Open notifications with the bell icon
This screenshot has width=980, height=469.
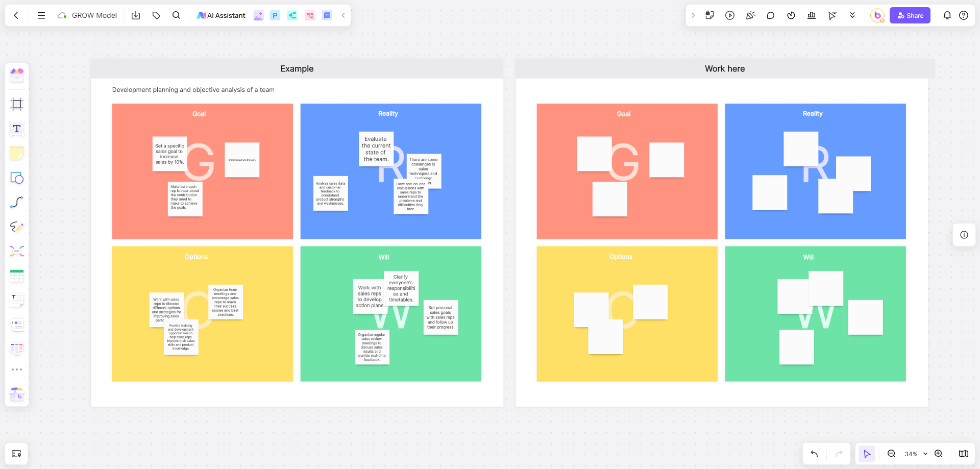click(x=947, y=15)
